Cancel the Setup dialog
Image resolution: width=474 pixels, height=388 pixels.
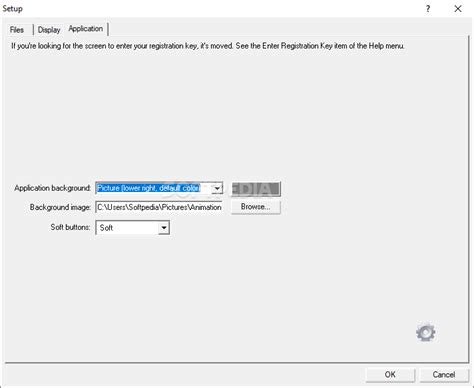tap(444, 375)
